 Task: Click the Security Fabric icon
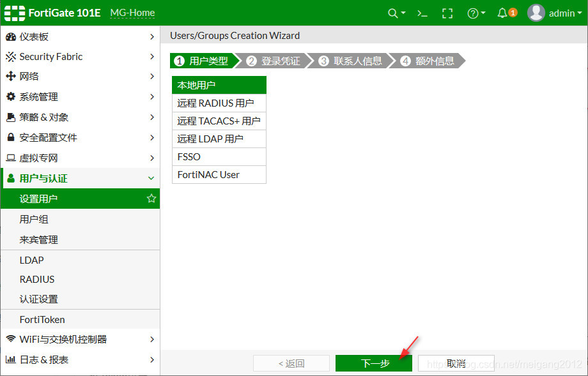11,57
